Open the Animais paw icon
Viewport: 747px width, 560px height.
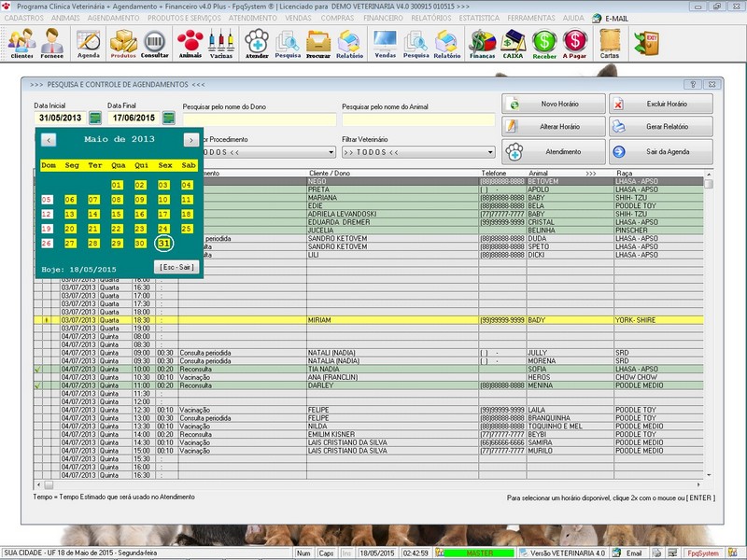190,43
